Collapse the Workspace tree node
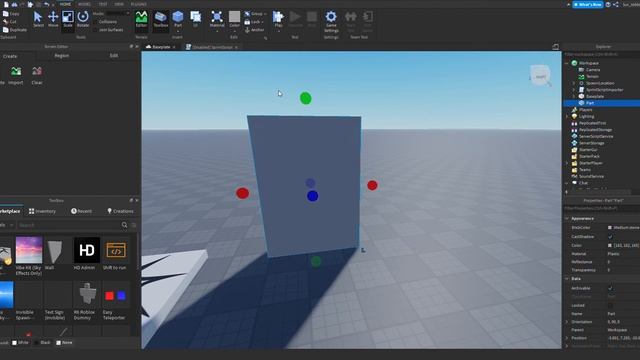Screen dimensions: 640x360 pos(567,63)
